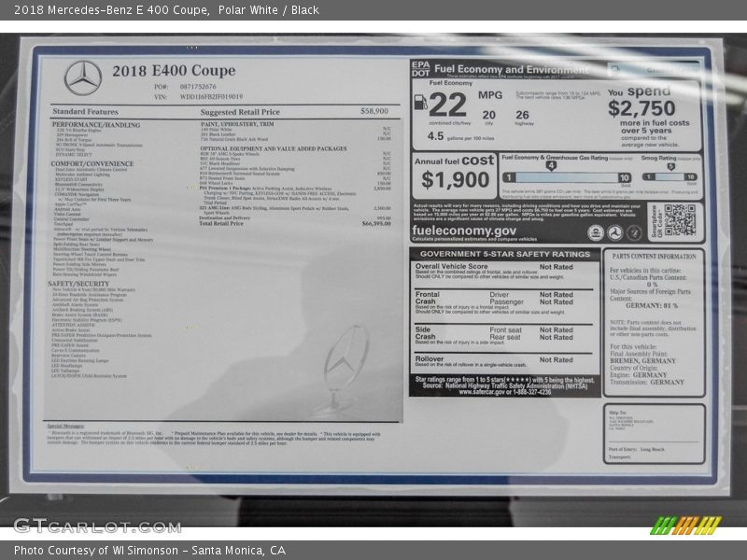
Task: Click 'GERMANY: 81 %' parts content
Action: click(652, 306)
